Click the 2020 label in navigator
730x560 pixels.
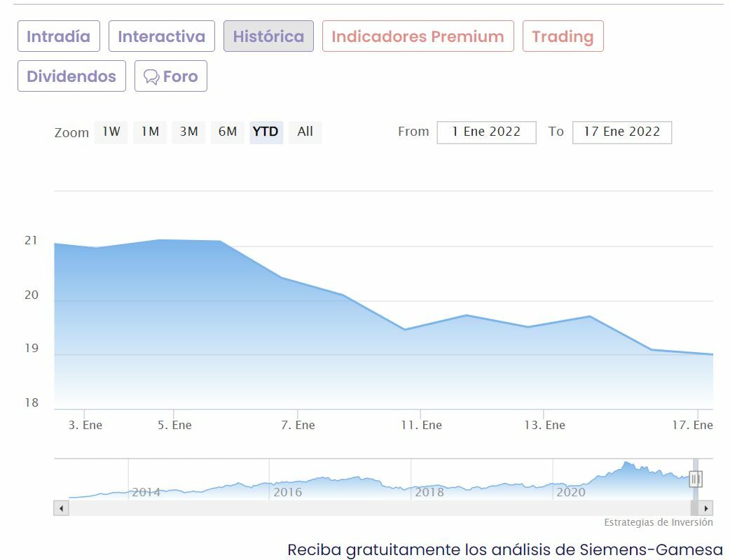point(571,492)
